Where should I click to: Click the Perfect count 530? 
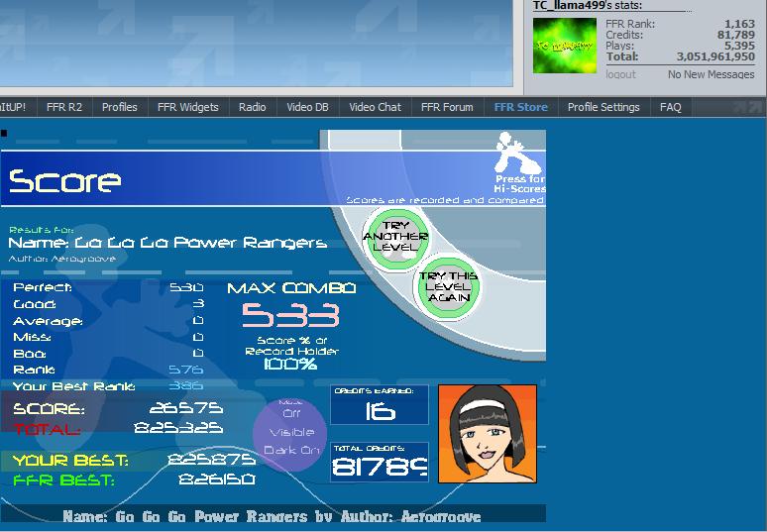click(x=186, y=287)
